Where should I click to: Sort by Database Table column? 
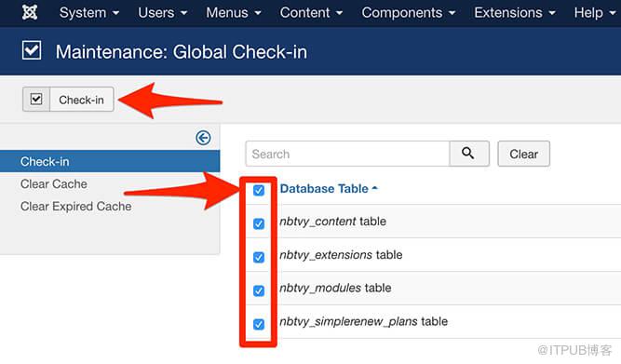[x=329, y=189]
